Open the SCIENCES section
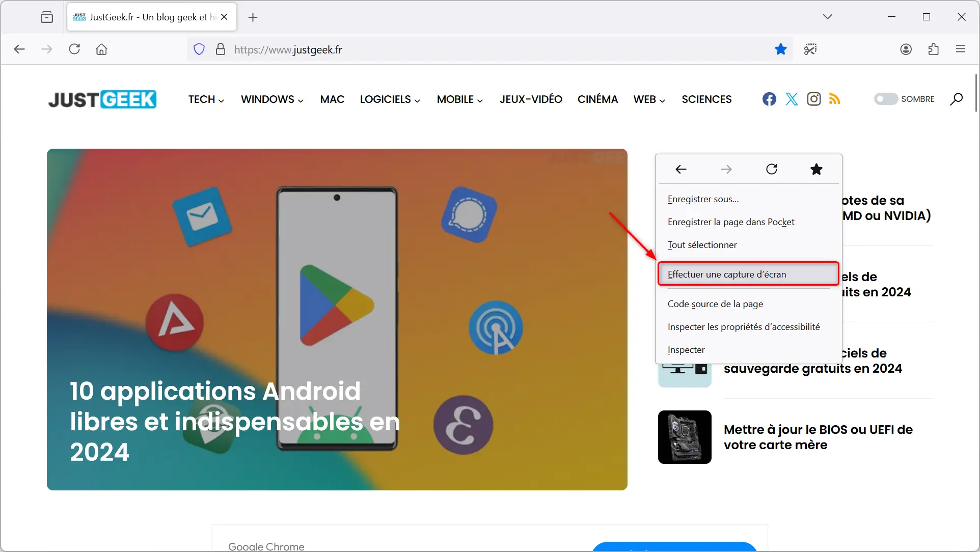The width and height of the screenshot is (980, 552). tap(706, 99)
